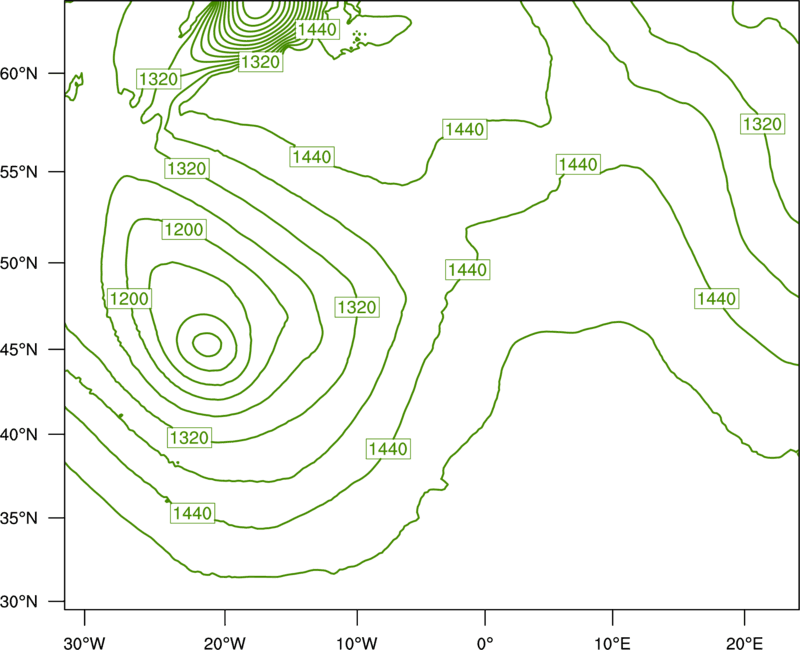Image resolution: width=800 pixels, height=650 pixels.
Task: Pick the 35°N latitude axis label
Action: (x=19, y=518)
